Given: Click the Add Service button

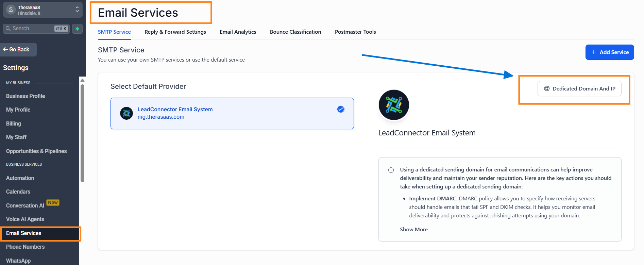Looking at the screenshot, I should pos(610,52).
